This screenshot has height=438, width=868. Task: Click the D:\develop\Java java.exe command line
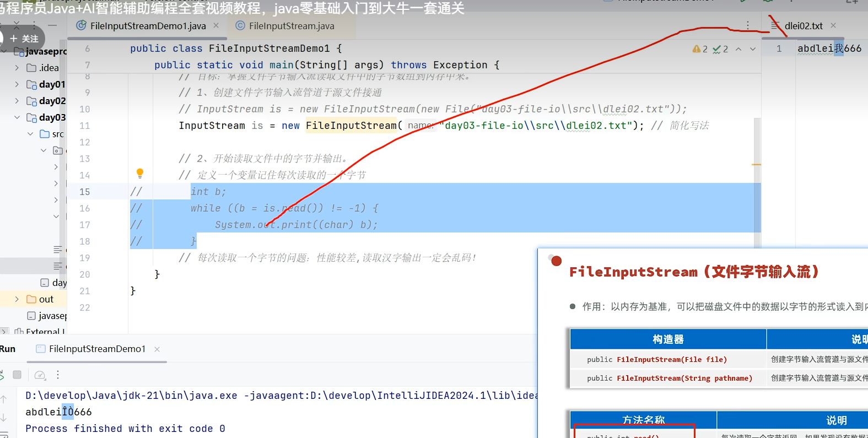[x=281, y=396]
